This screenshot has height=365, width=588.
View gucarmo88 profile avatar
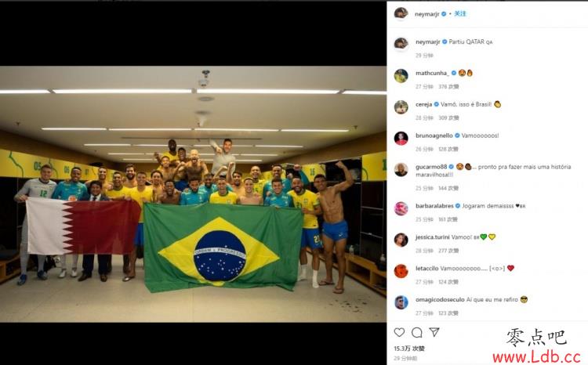401,170
